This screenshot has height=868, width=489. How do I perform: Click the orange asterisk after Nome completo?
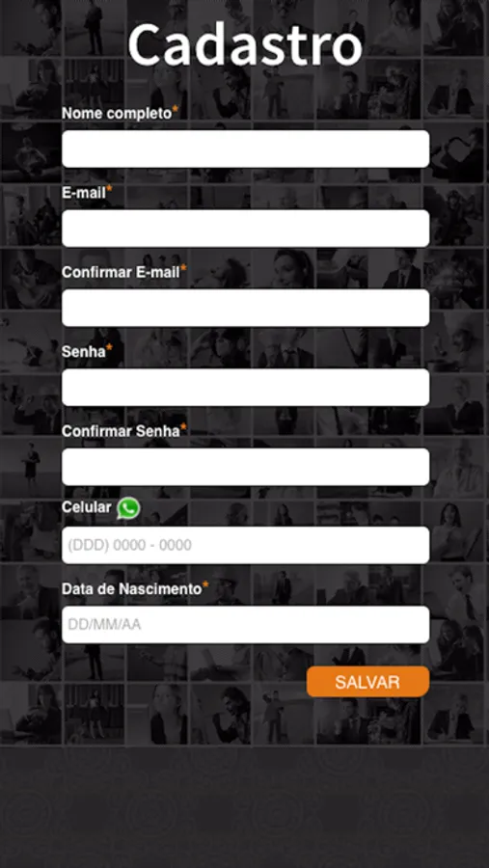tap(175, 110)
